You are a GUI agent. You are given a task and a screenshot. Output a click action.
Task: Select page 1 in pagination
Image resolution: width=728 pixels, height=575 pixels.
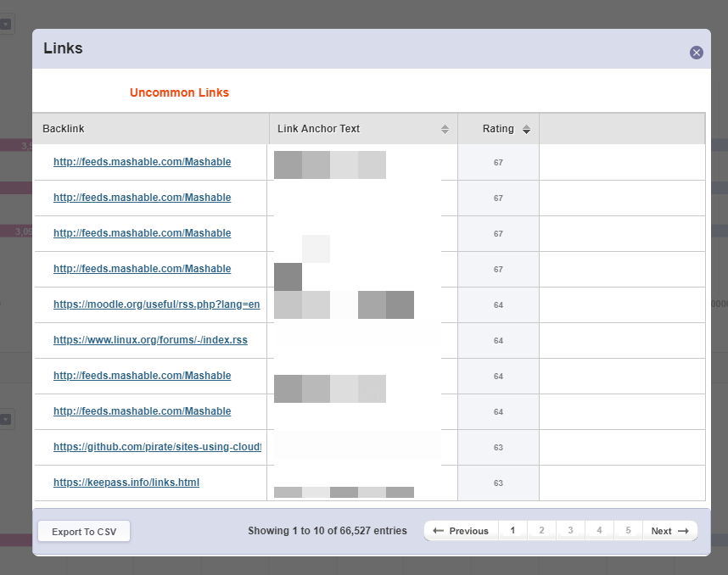click(512, 531)
